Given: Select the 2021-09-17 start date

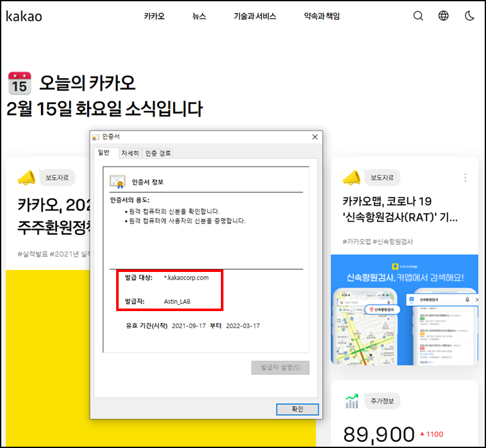Looking at the screenshot, I should 189,326.
